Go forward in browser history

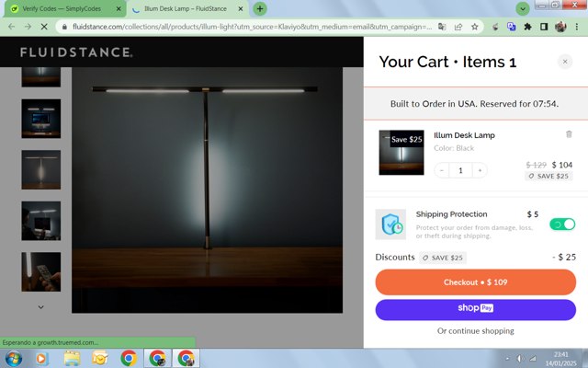[x=28, y=27]
